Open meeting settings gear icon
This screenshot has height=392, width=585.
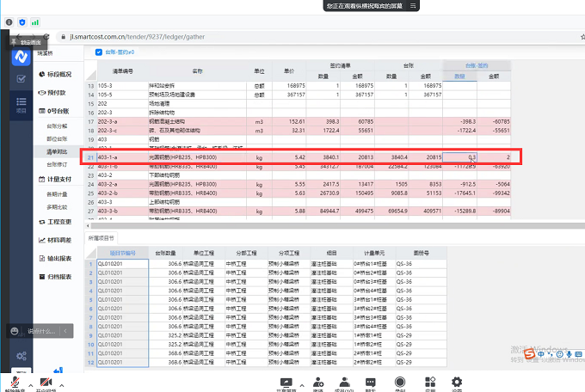(457, 381)
